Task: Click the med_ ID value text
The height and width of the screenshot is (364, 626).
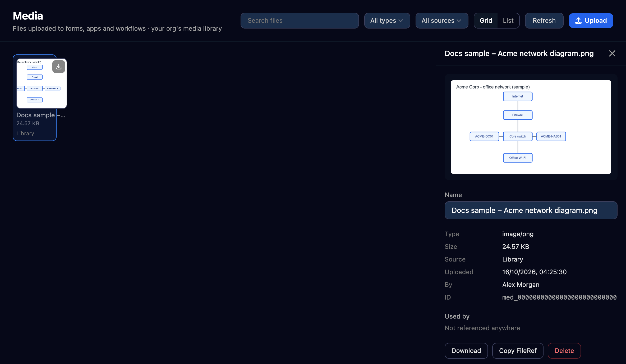Action: click(x=559, y=297)
